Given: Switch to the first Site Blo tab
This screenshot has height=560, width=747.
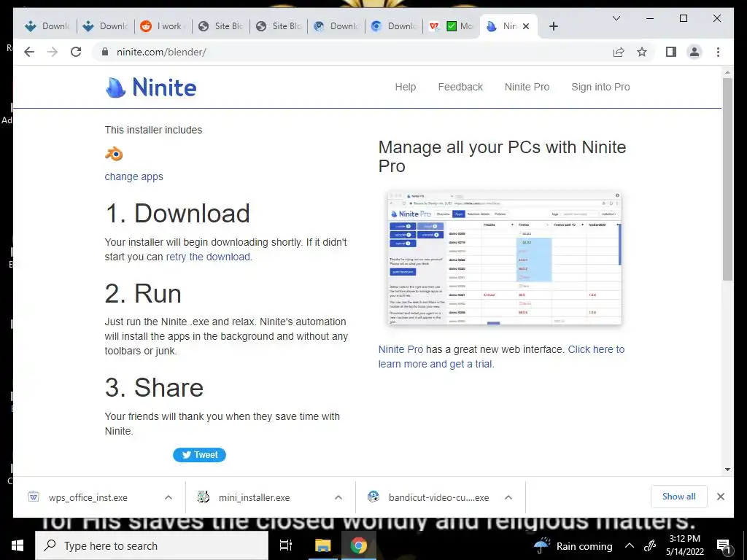Looking at the screenshot, I should [220, 26].
